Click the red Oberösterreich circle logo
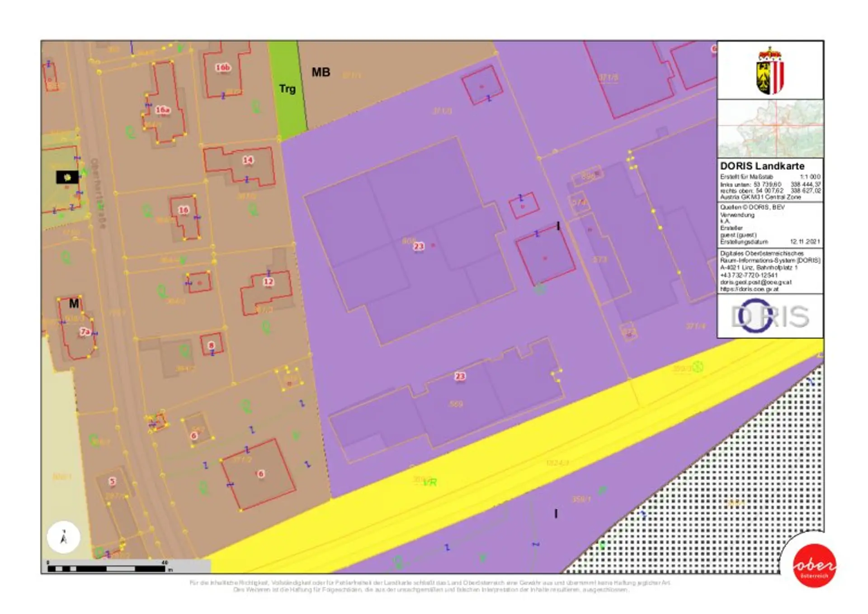Viewport: 868px width, 614px height. tap(814, 566)
